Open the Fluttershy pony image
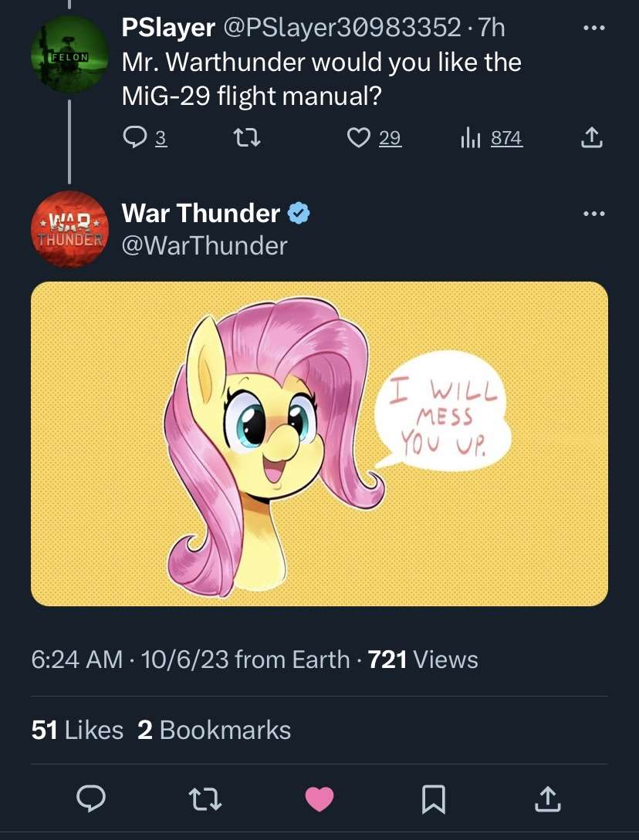The image size is (639, 840). point(319,444)
